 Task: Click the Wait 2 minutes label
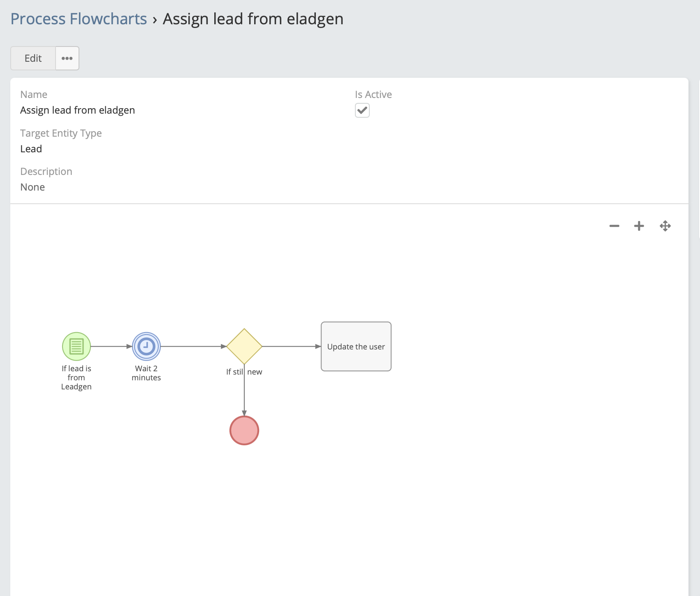146,373
